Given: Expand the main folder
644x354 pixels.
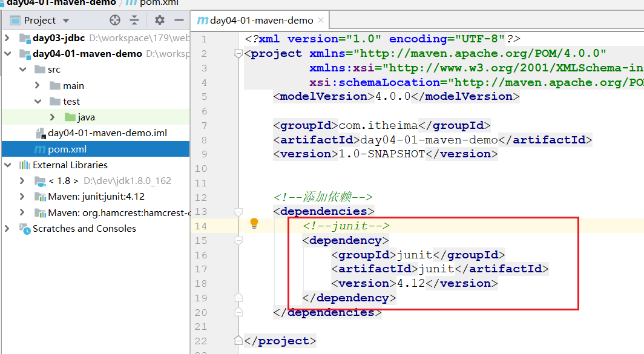Looking at the screenshot, I should point(38,85).
